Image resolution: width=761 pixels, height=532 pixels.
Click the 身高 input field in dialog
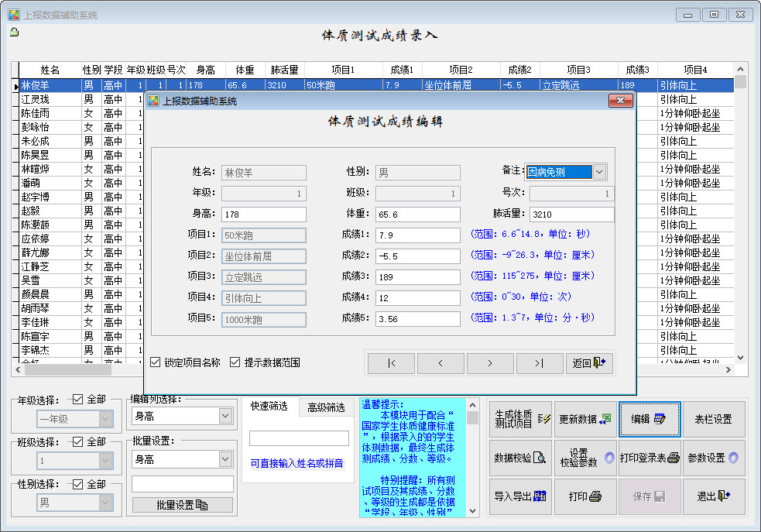pos(264,215)
